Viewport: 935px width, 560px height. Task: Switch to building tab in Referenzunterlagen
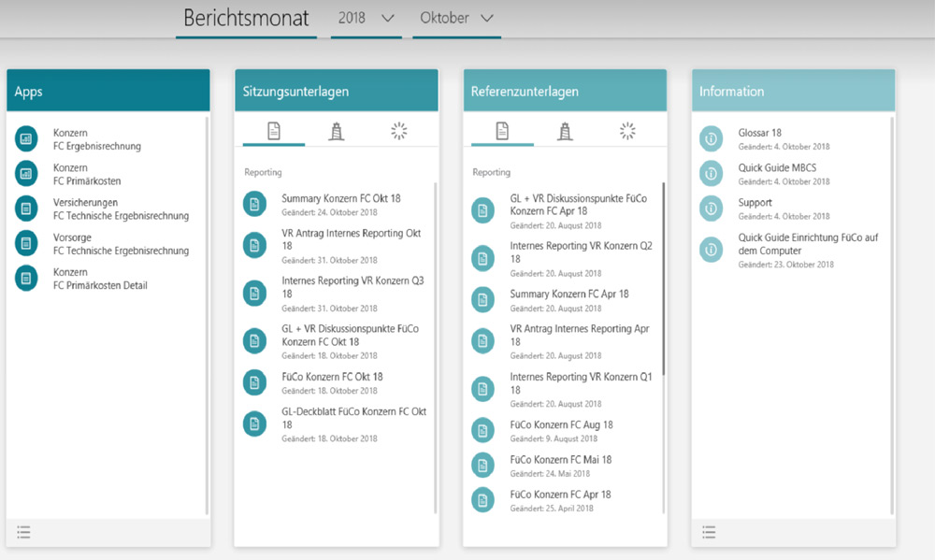tap(565, 132)
